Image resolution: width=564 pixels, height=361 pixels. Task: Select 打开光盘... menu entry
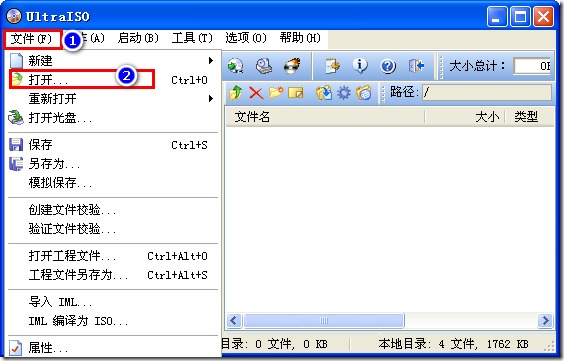pyautogui.click(x=113, y=118)
